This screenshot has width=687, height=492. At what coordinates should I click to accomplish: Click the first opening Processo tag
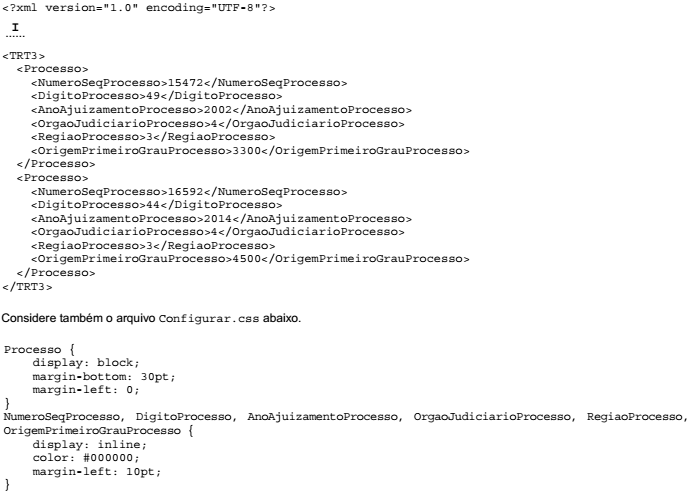click(x=53, y=69)
